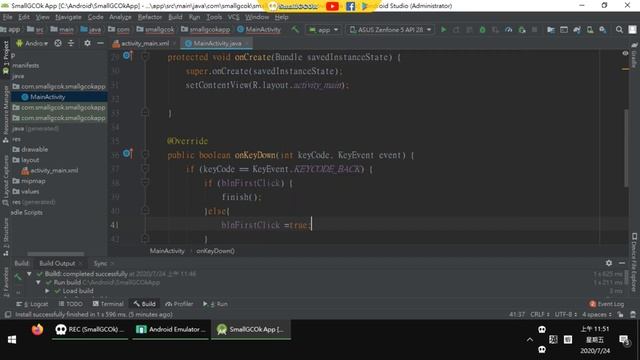Image resolution: width=640 pixels, height=360 pixels.
Task: Click the YouTube icon in top overlay
Action: click(x=332, y=6)
